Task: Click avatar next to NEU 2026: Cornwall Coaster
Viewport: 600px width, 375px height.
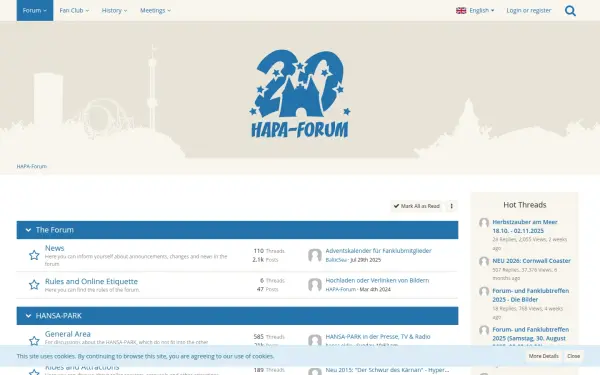Action: [x=484, y=261]
